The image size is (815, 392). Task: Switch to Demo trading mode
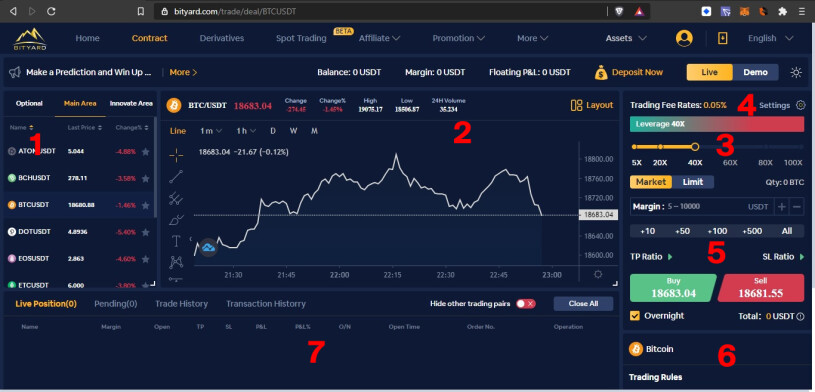click(755, 72)
